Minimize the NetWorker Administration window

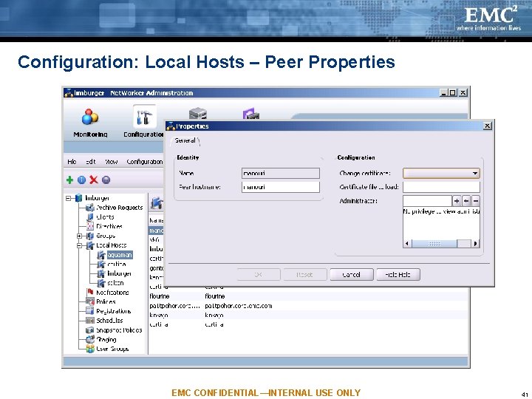coord(443,92)
